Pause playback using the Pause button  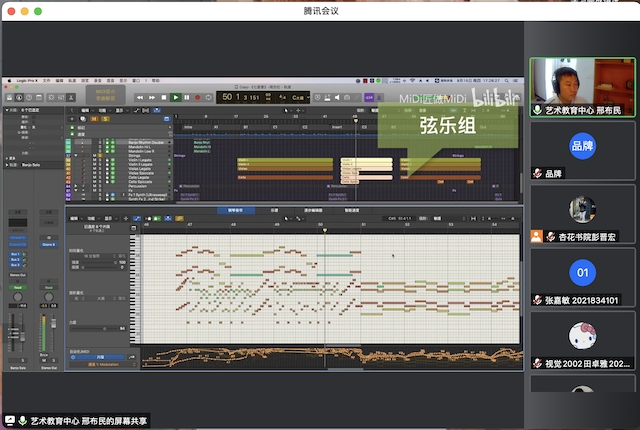pos(187,98)
